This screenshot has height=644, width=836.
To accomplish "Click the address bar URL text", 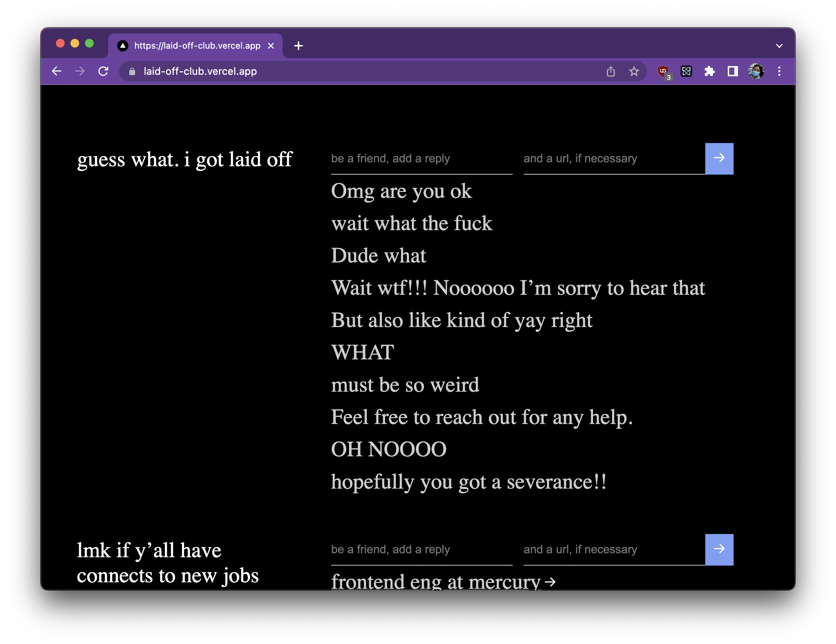I will [200, 72].
